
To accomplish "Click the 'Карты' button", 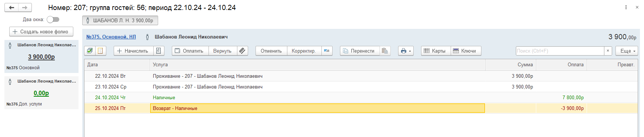I will click(x=436, y=51).
